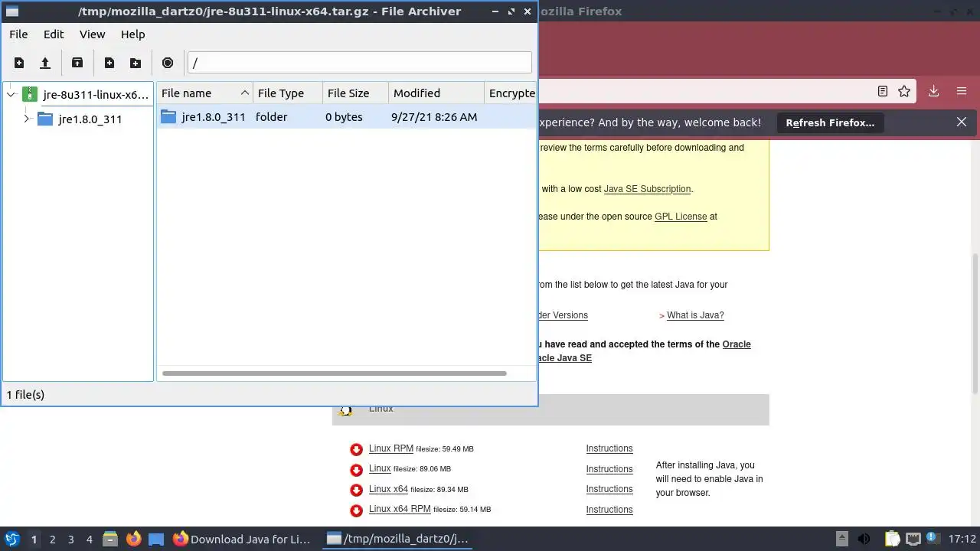
Task: Click the Extract archive box icon
Action: [77, 63]
